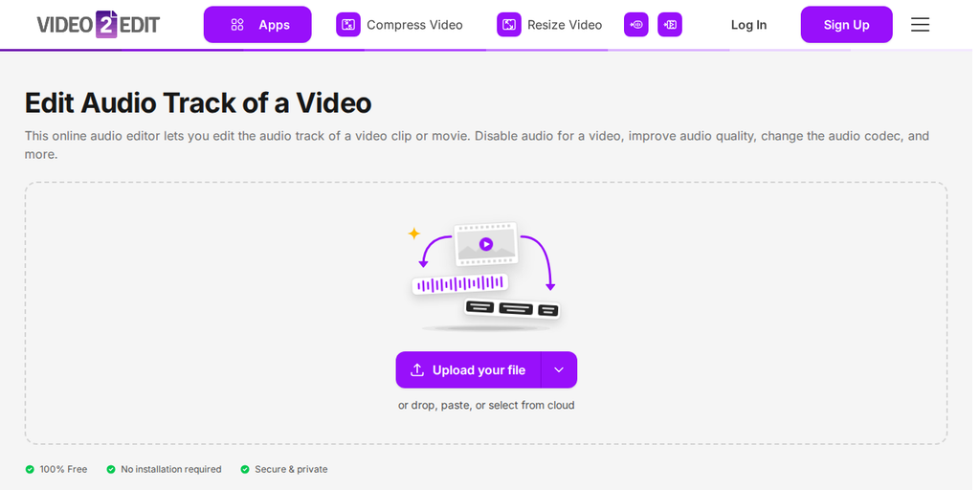The width and height of the screenshot is (980, 490).
Task: Click the 'No installation required' label
Action: click(x=171, y=469)
